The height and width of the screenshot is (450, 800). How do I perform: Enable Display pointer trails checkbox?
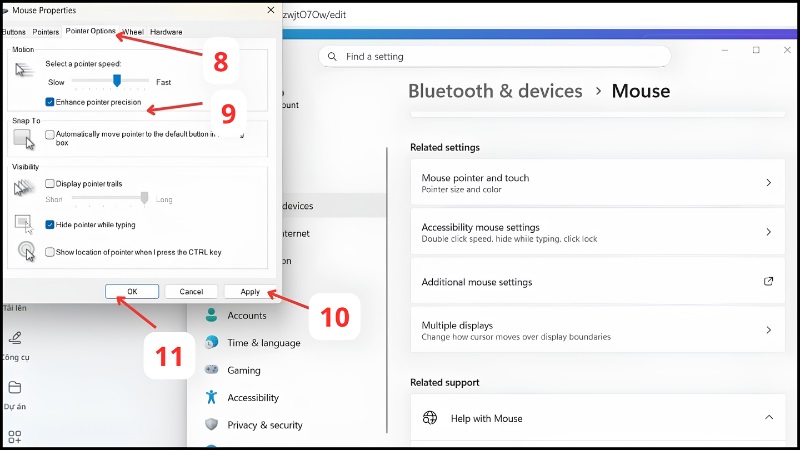click(x=49, y=184)
